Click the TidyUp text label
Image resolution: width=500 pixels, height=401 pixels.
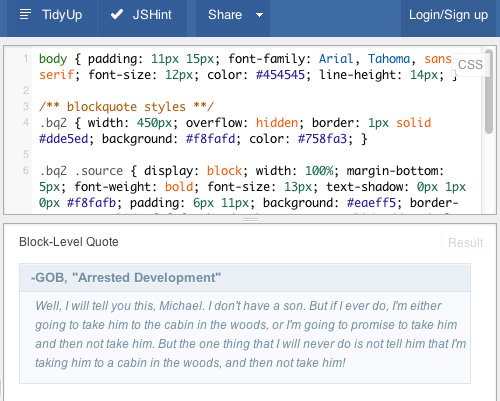(x=62, y=15)
